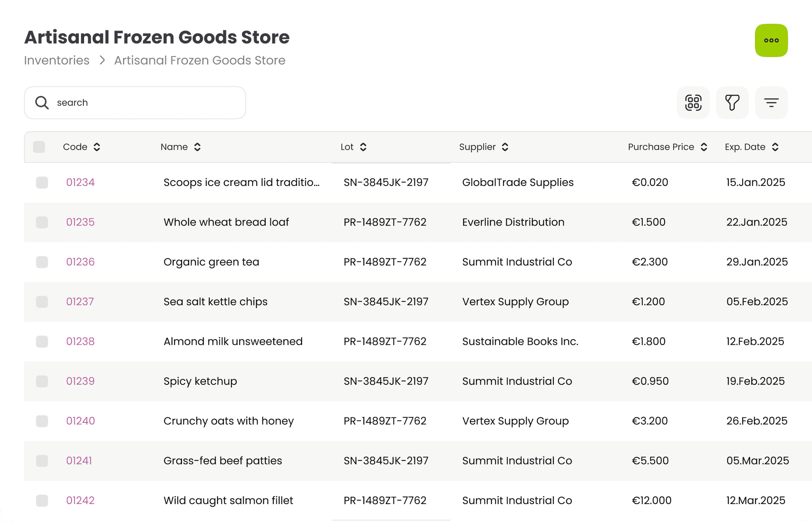Toggle sorting on the Supplier column
812x522 pixels.
505,147
